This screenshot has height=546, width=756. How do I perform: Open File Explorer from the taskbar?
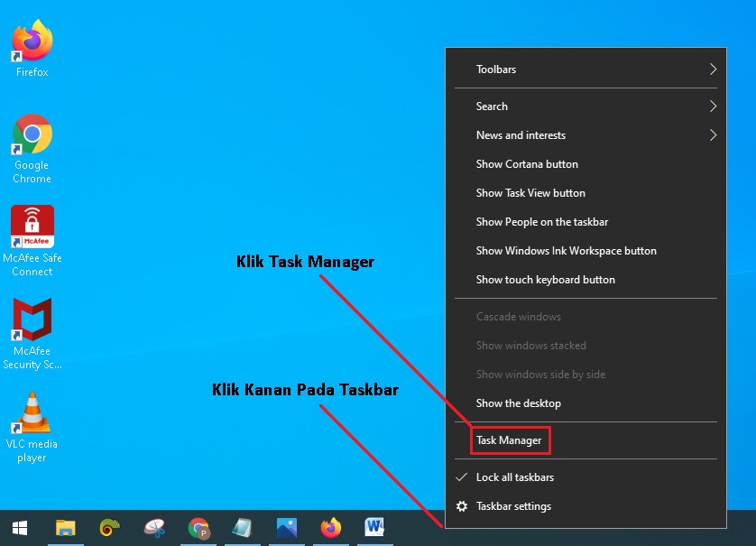[65, 528]
